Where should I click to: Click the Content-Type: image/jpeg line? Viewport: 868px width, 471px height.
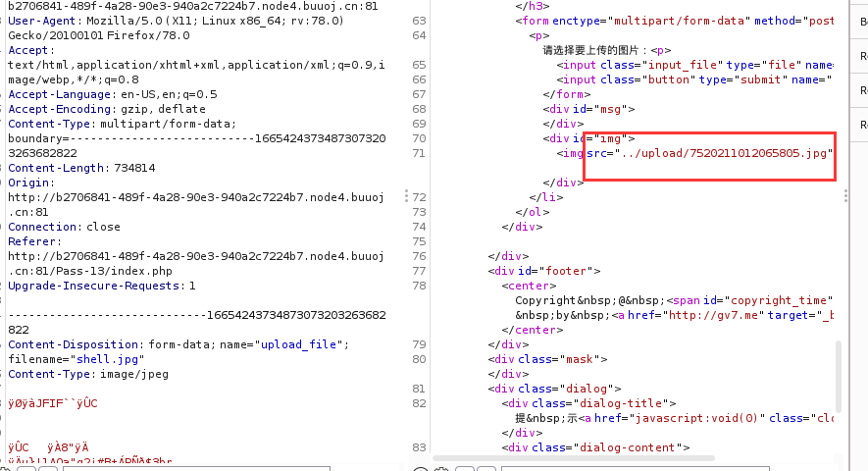coord(88,374)
